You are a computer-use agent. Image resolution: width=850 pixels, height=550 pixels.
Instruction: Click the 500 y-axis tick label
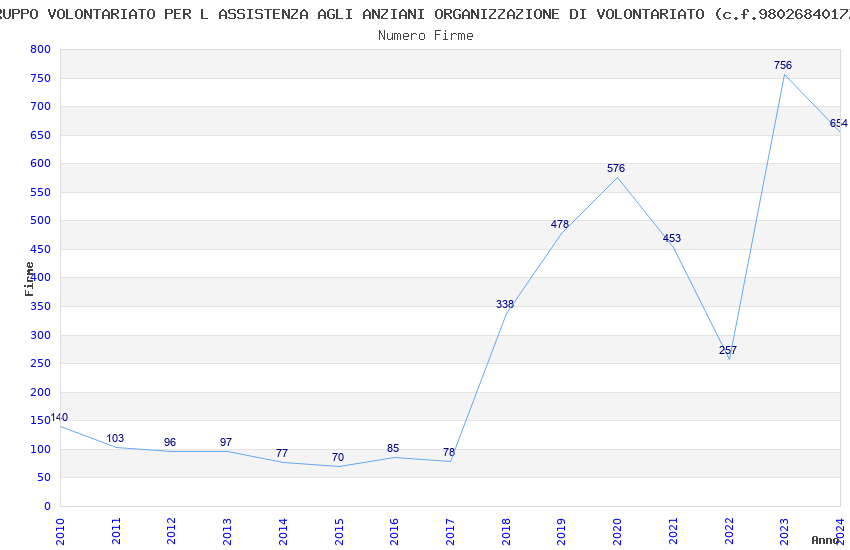tap(41, 220)
